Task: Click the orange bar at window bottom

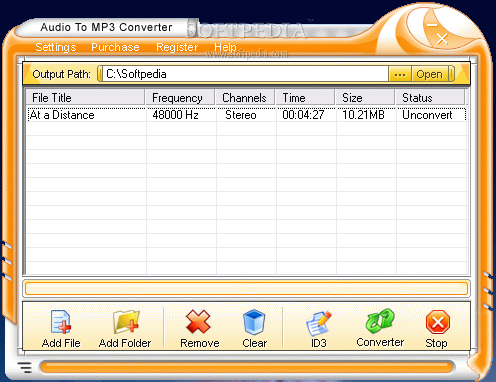Action: (246, 367)
